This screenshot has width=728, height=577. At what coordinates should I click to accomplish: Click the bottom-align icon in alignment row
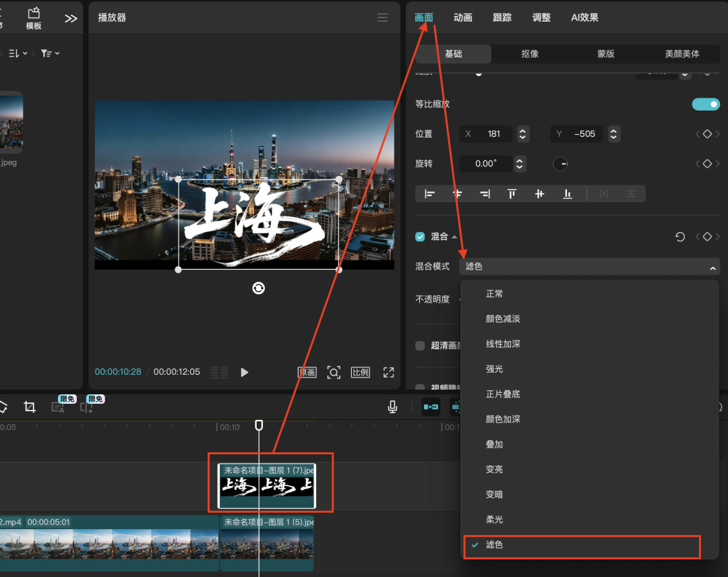coord(568,193)
